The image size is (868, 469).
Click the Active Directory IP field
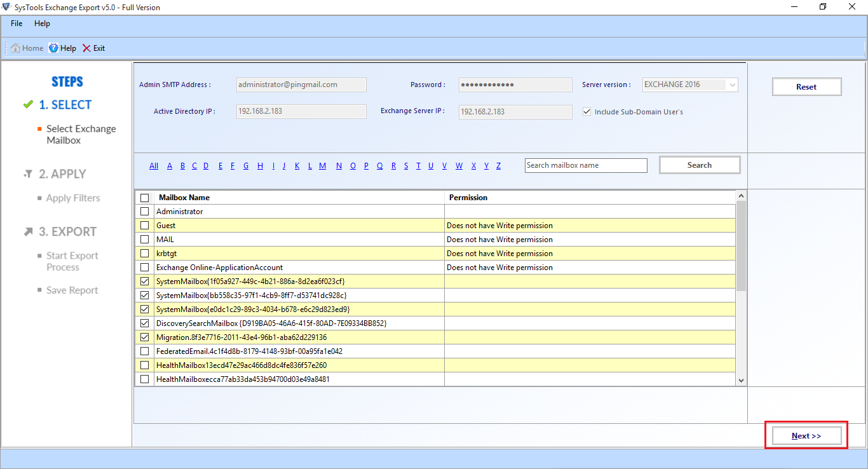pos(301,111)
